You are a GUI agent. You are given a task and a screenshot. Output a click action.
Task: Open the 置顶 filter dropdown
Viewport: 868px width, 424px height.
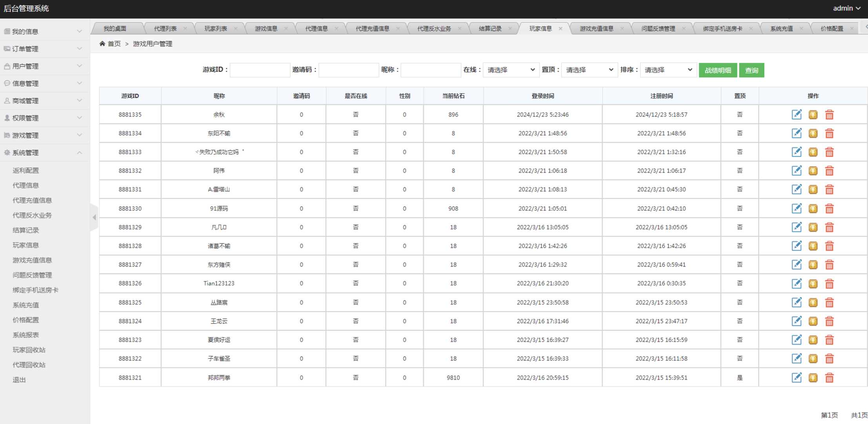(589, 70)
